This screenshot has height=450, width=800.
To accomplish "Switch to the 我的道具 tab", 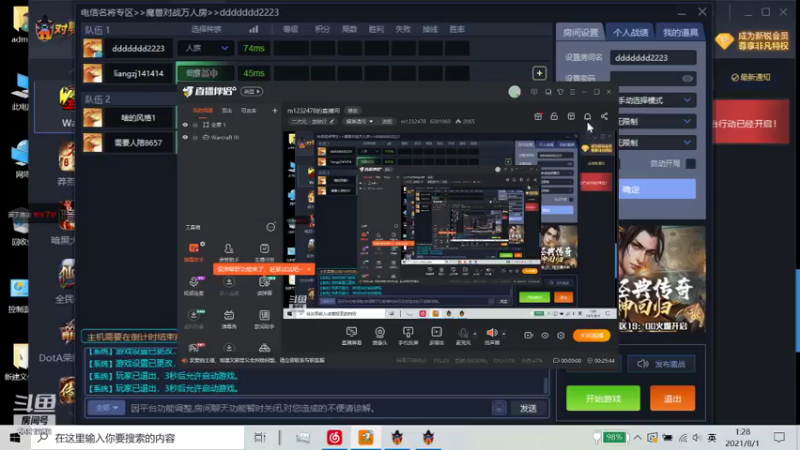I will (x=680, y=33).
